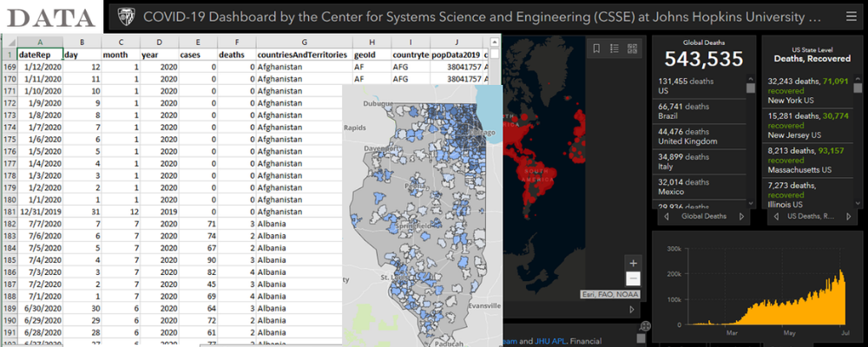Select spreadsheet column E header
This screenshot has width=868, height=347.
pos(198,42)
